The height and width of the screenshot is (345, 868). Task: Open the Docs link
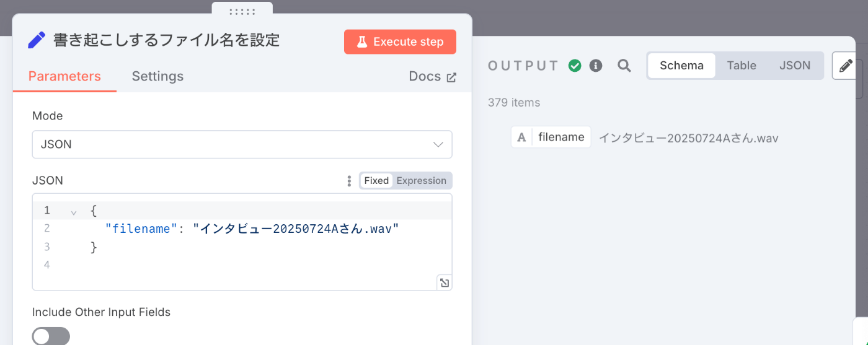point(433,76)
